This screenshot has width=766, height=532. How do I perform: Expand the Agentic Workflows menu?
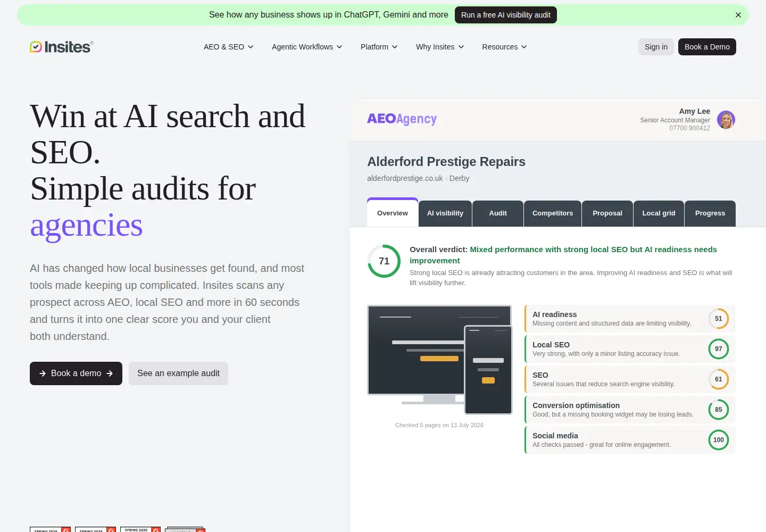coord(307,47)
